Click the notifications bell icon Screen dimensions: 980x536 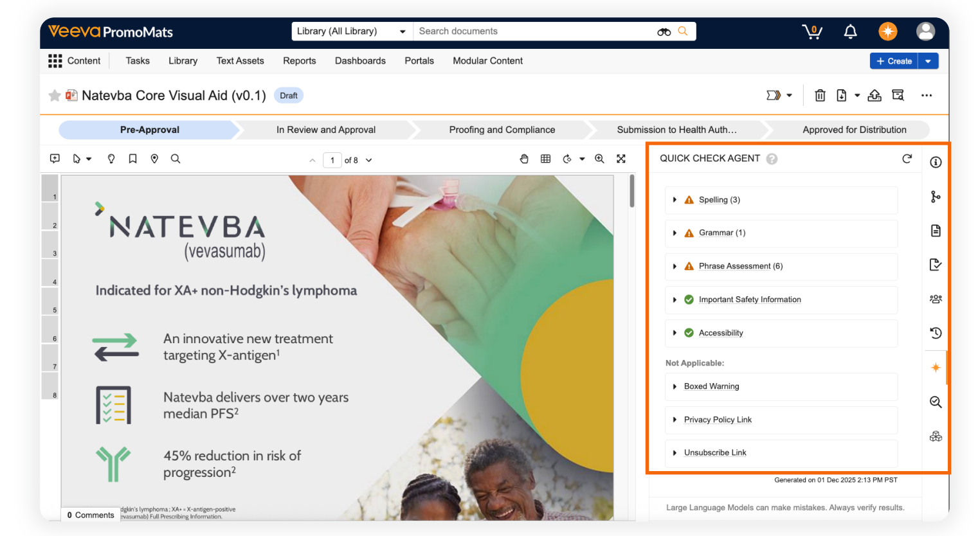pos(850,31)
